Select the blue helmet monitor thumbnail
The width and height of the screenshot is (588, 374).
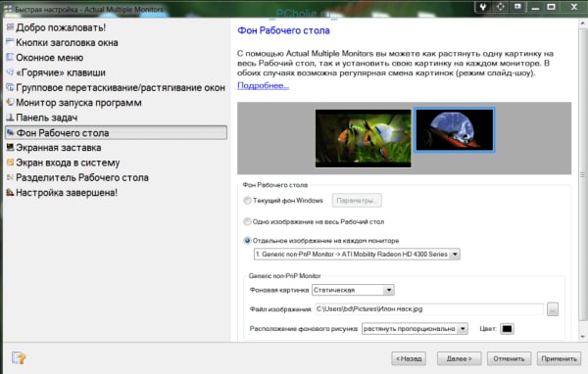coord(455,129)
